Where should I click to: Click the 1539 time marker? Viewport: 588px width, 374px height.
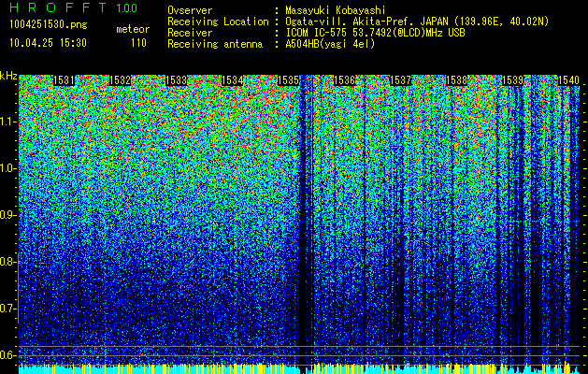tap(512, 80)
